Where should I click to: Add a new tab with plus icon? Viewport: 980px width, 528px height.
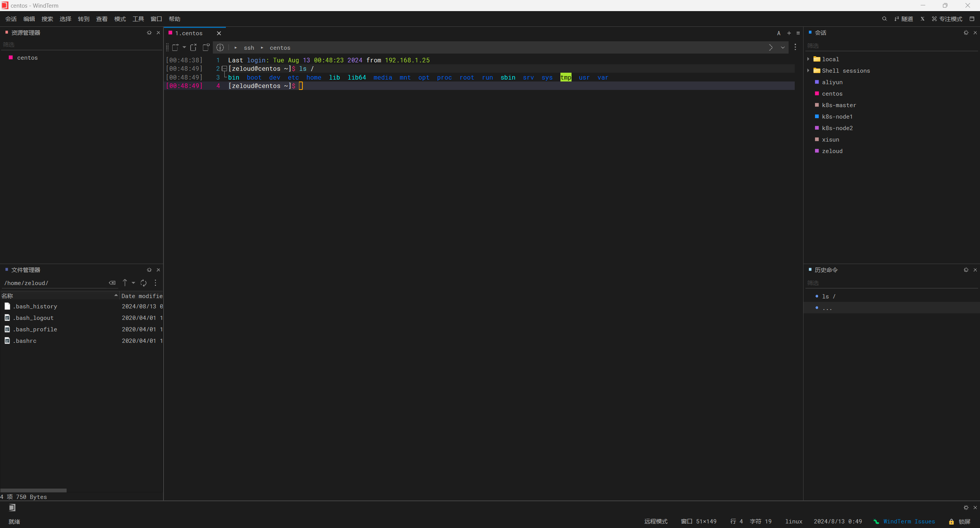point(789,33)
